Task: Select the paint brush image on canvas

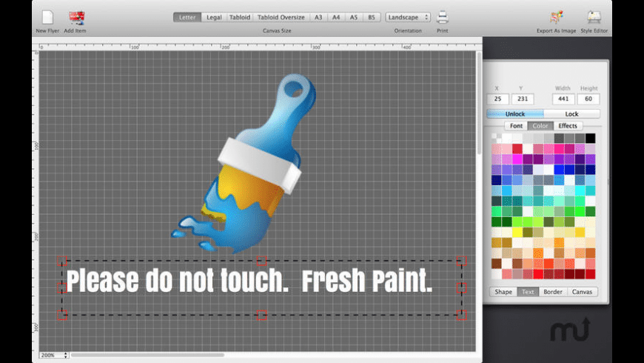Action: (244, 163)
